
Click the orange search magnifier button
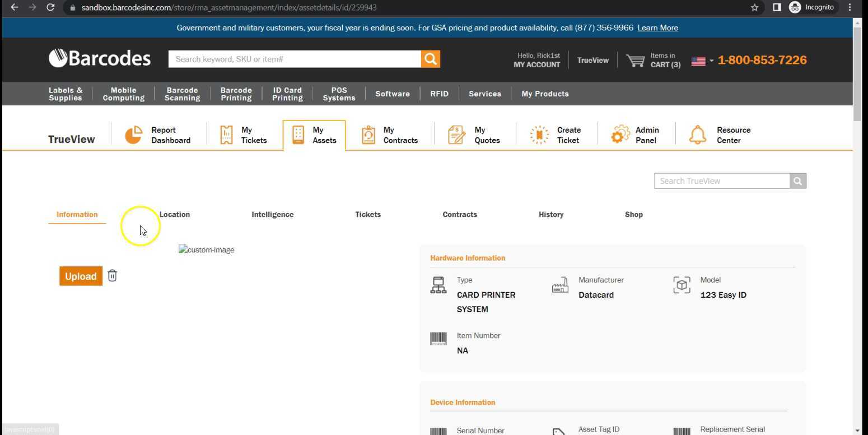click(430, 59)
